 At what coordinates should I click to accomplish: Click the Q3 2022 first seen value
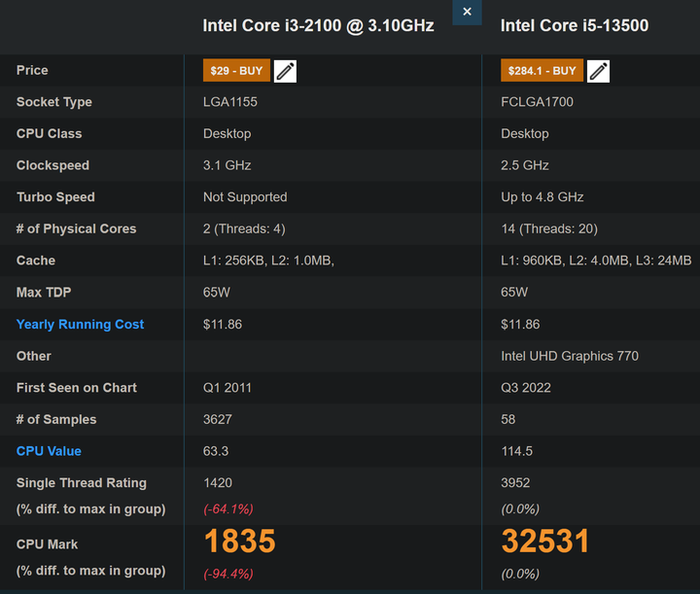tap(526, 388)
